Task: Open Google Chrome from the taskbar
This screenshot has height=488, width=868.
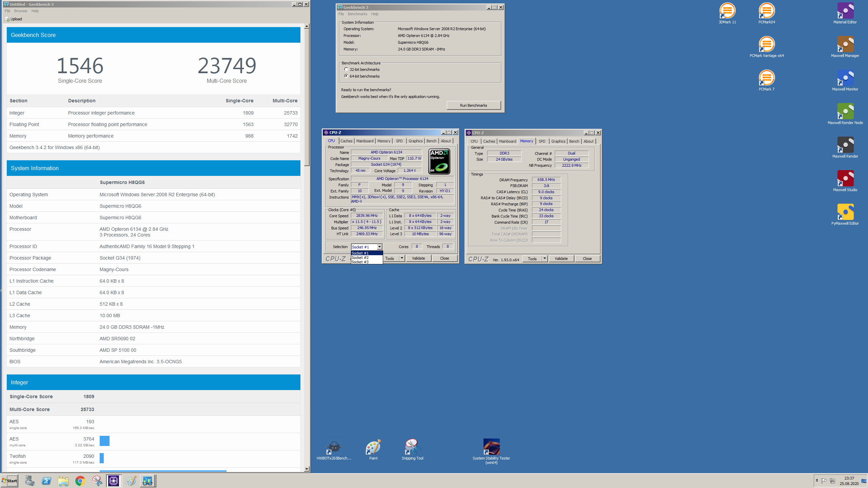Action: coord(80,481)
